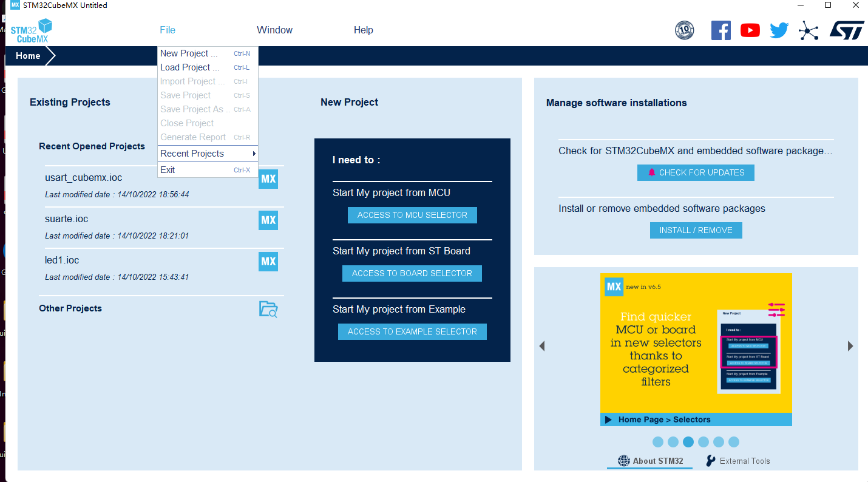Open suarte.ioc via its MX icon
The height and width of the screenshot is (482, 868).
click(268, 220)
